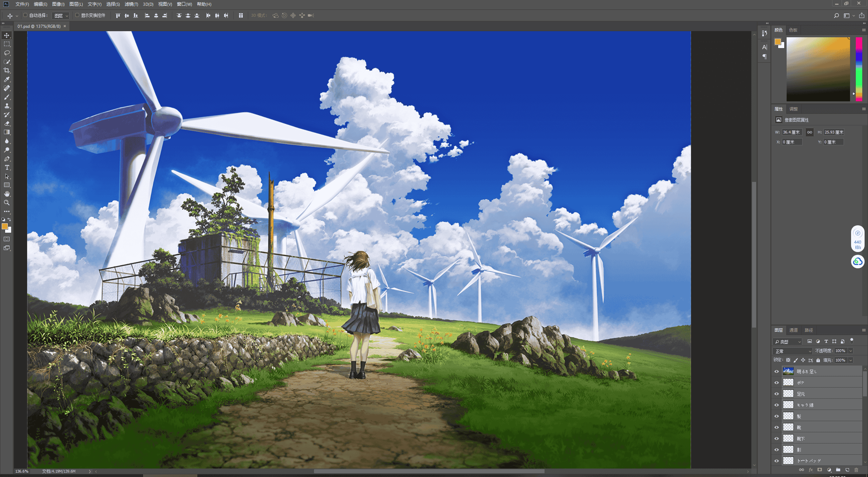Viewport: 868px width, 477px height.
Task: Select the Blur tool
Action: pos(7,141)
